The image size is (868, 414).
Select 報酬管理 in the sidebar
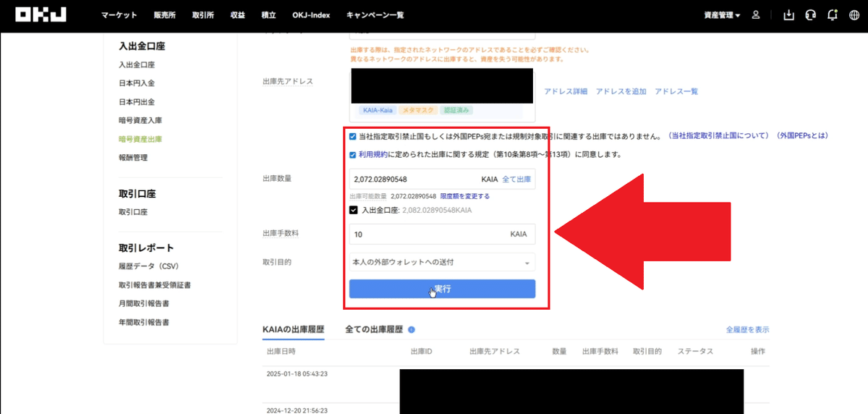(x=133, y=157)
